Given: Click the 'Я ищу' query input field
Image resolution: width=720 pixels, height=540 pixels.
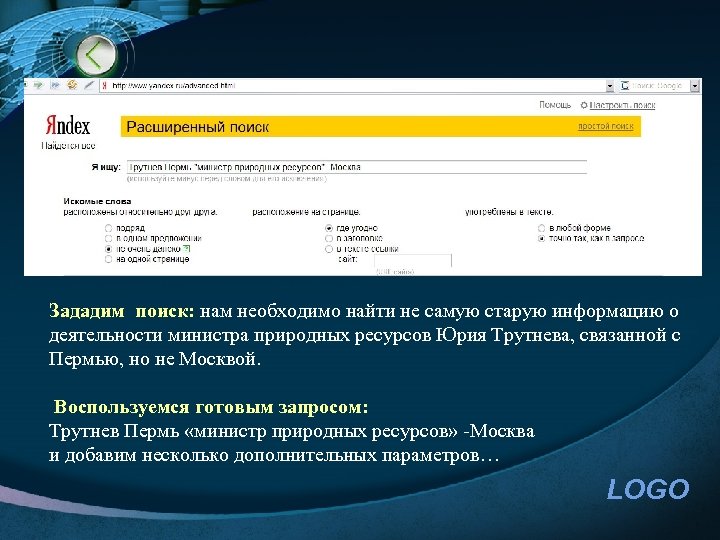Looking at the screenshot, I should pos(357,167).
